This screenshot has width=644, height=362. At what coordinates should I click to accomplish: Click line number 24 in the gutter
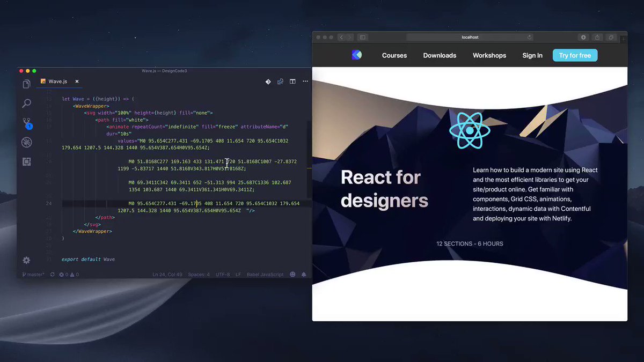(49, 203)
